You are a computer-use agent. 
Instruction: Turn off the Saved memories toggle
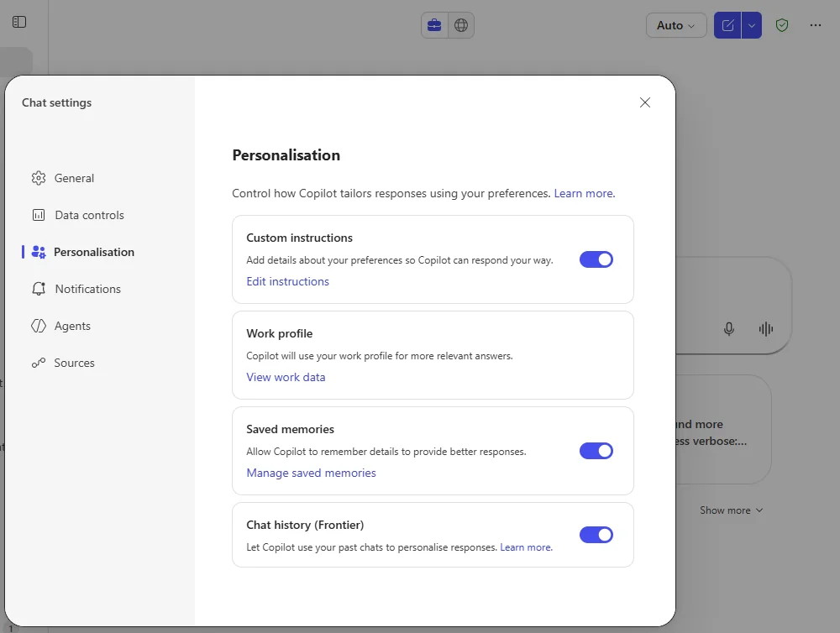pyautogui.click(x=596, y=451)
